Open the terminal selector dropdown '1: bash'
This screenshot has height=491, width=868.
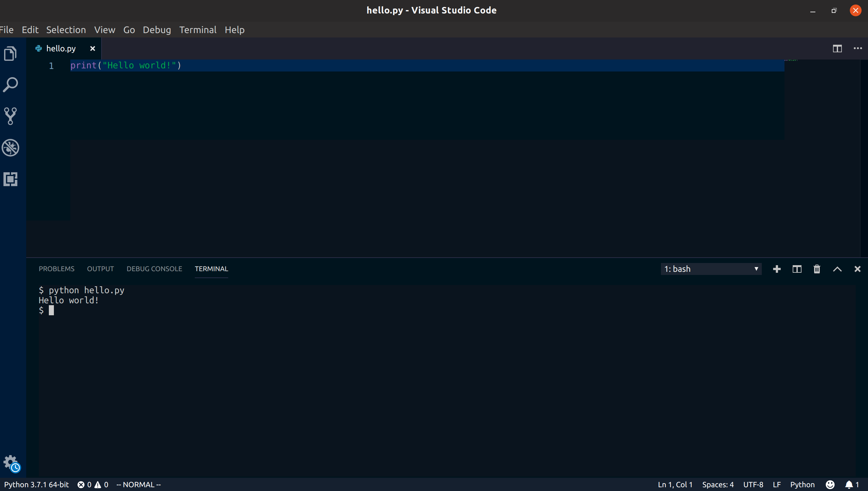pos(711,269)
